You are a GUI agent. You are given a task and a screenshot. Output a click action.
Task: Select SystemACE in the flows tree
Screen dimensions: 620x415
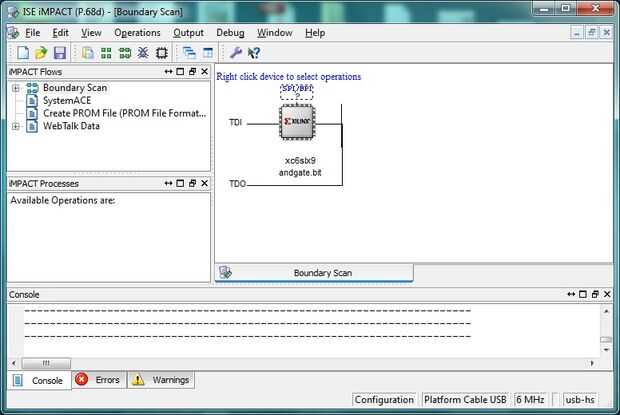click(67, 100)
